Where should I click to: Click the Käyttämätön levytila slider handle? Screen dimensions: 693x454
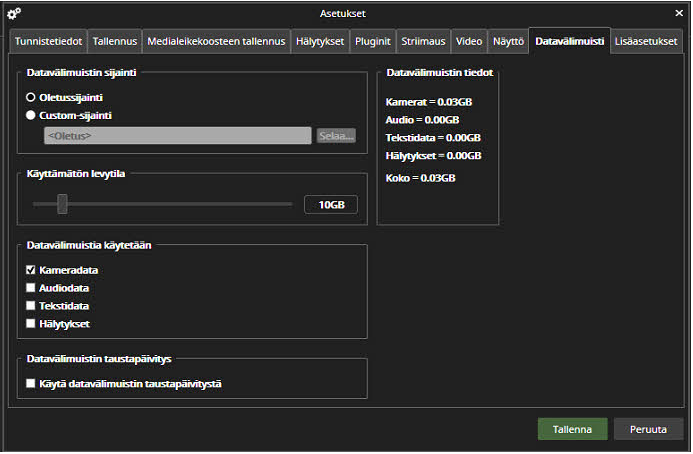pos(62,204)
